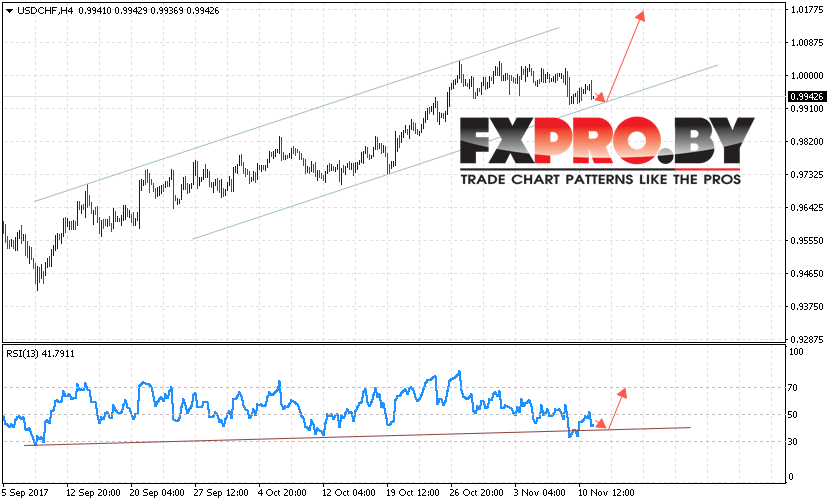Select the 1.01775 price axis label
The width and height of the screenshot is (828, 504).
point(807,10)
